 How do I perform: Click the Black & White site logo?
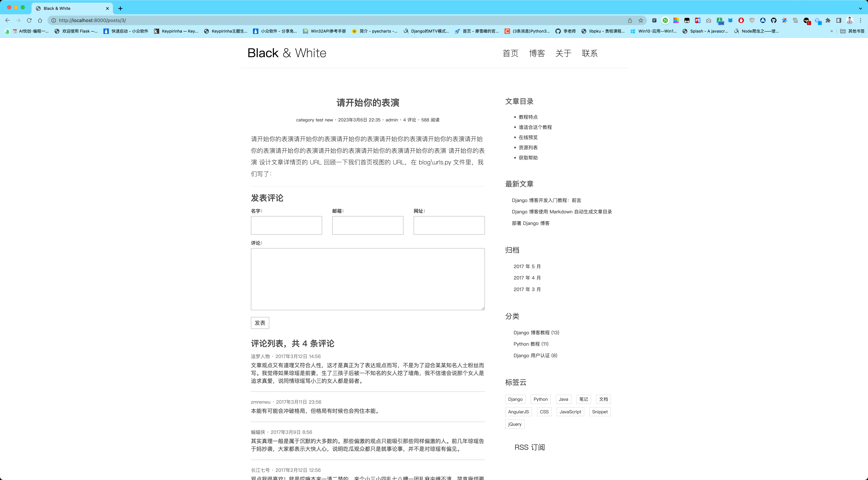coord(287,53)
